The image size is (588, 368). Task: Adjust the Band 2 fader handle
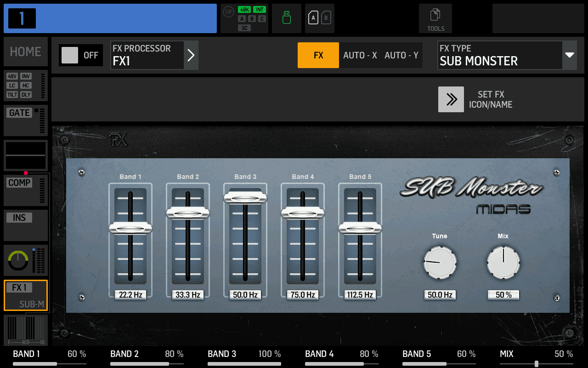(x=188, y=213)
